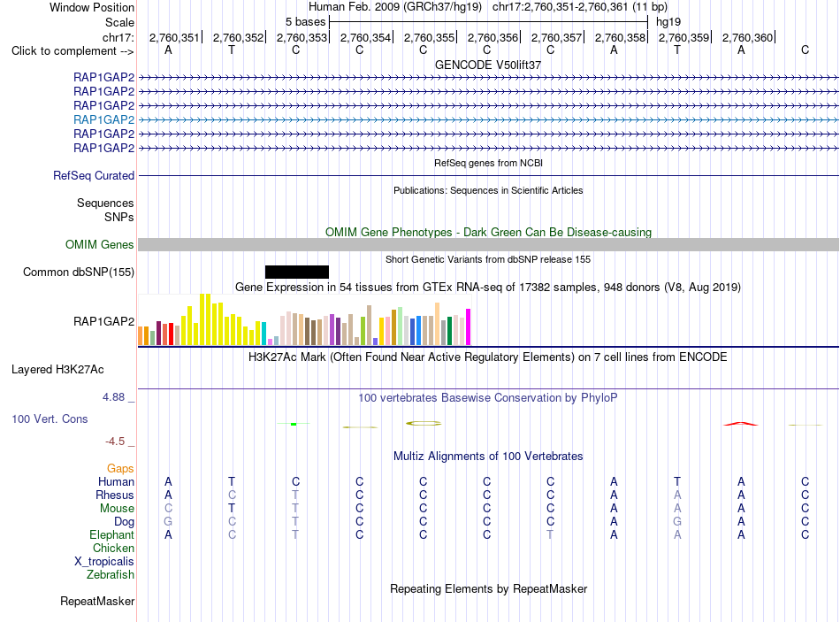Open the GTEx RAP1GAP2 expression bar chart
This screenshot has width=840, height=622.
coord(304,319)
